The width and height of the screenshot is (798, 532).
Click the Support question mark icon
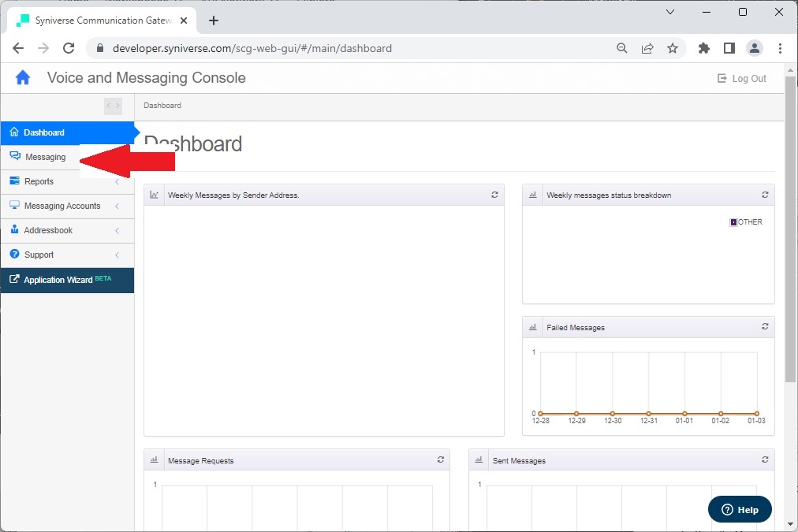(14, 254)
